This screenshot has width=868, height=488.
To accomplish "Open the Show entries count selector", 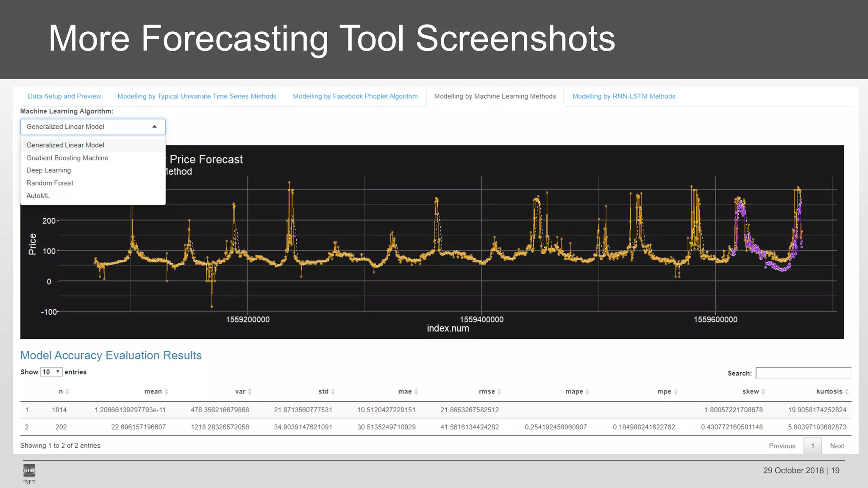I will pyautogui.click(x=51, y=372).
